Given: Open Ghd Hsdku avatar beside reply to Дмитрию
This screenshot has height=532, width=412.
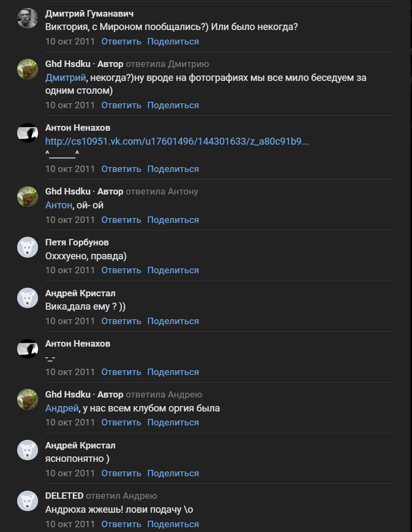Looking at the screenshot, I should 27,69.
